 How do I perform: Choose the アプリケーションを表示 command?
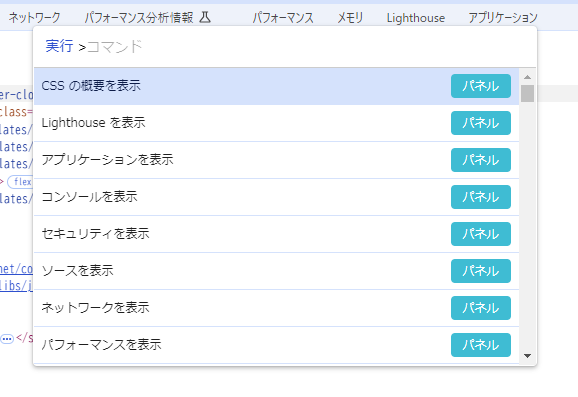tap(276, 160)
